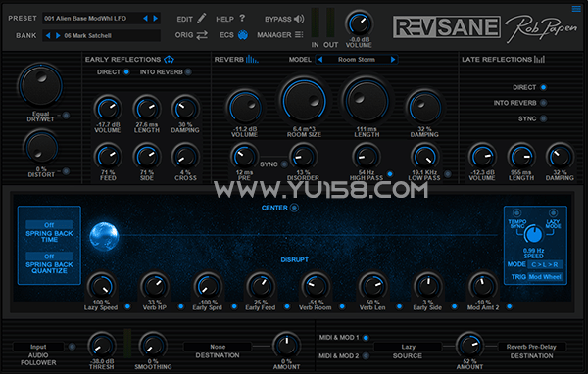This screenshot has height=374, width=588.
Task: Toggle the ECS hand icon
Action: [x=243, y=35]
